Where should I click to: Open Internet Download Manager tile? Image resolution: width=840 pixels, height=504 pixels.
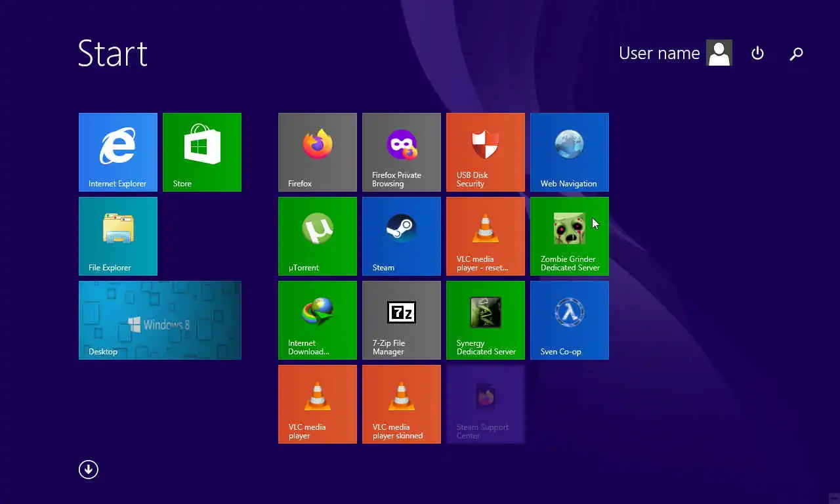318,320
